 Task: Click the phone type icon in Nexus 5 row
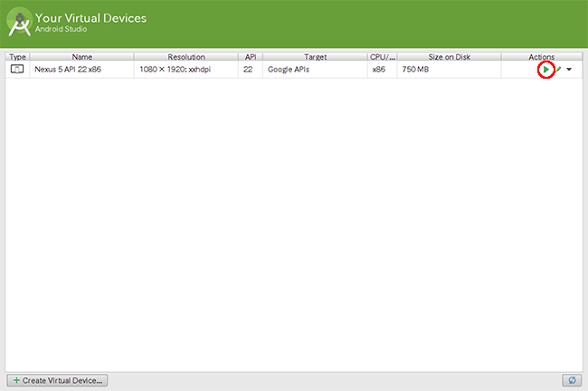(17, 69)
